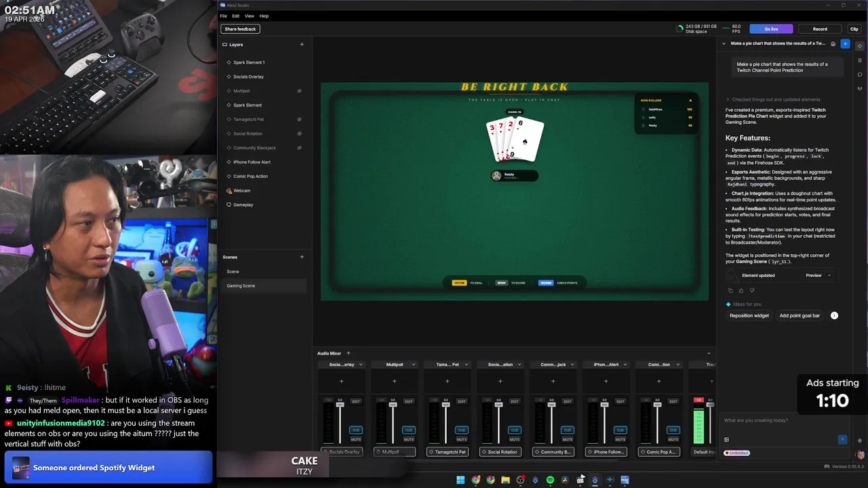Mute the Socials Overlay mixer channel
This screenshot has height=488, width=868.
tap(355, 439)
